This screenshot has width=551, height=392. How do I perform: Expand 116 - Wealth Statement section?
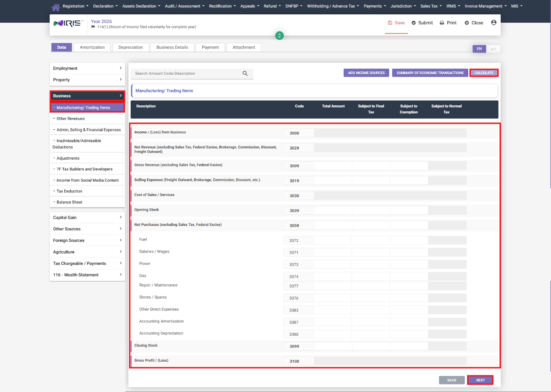click(87, 275)
